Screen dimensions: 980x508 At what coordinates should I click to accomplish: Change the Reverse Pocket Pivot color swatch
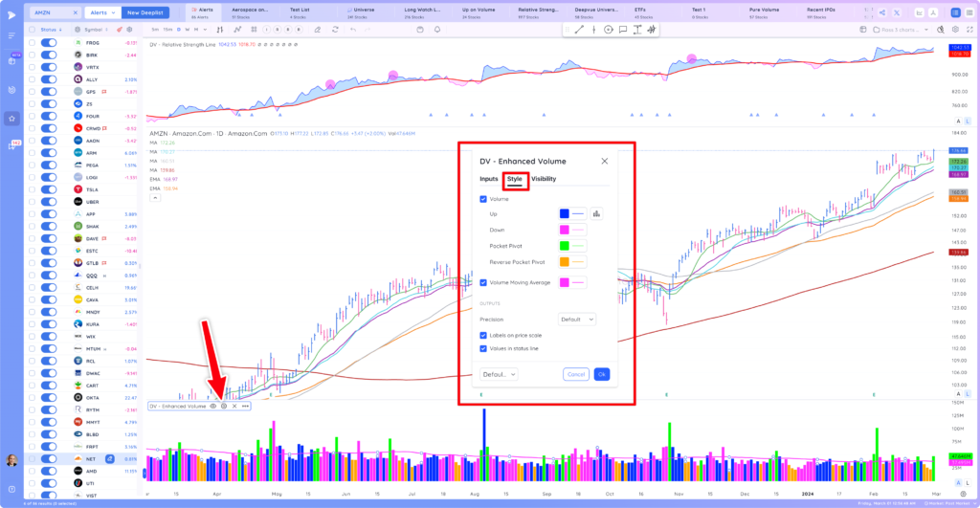tap(565, 262)
